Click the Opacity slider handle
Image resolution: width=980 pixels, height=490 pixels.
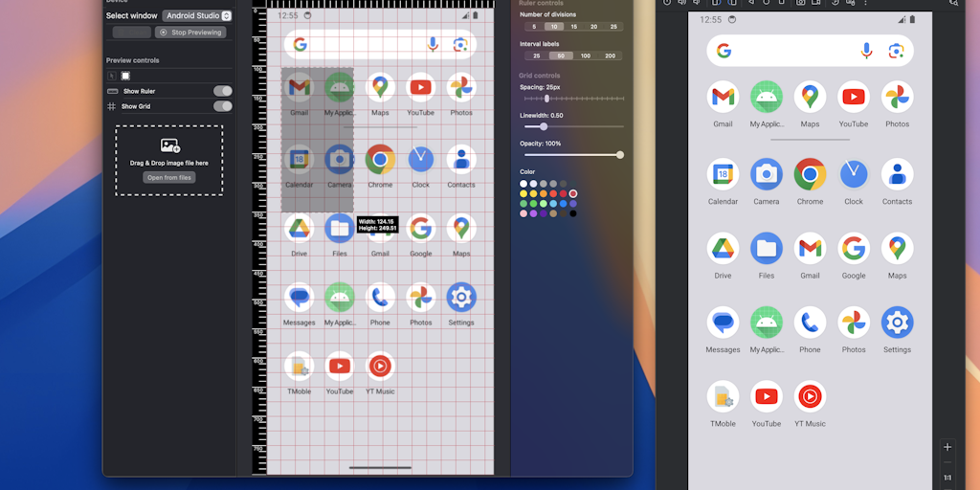pyautogui.click(x=620, y=155)
